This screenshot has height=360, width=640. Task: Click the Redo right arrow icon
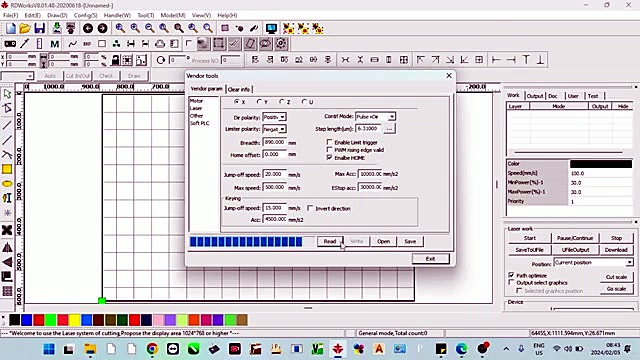tap(102, 28)
